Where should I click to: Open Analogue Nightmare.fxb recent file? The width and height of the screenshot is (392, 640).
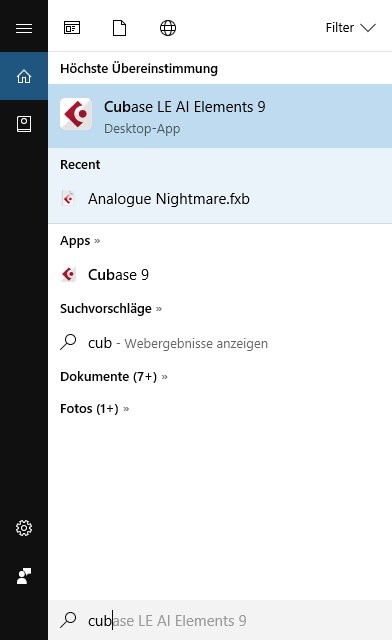[220, 199]
